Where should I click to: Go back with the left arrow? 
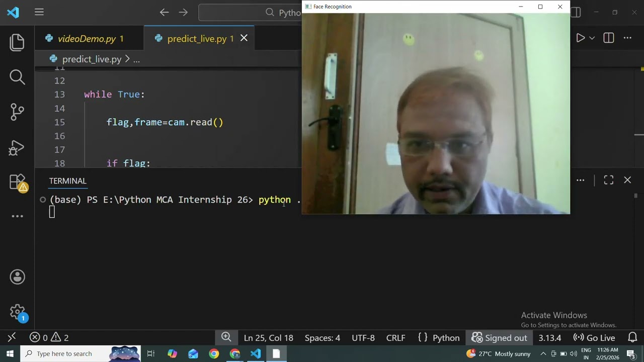click(164, 12)
